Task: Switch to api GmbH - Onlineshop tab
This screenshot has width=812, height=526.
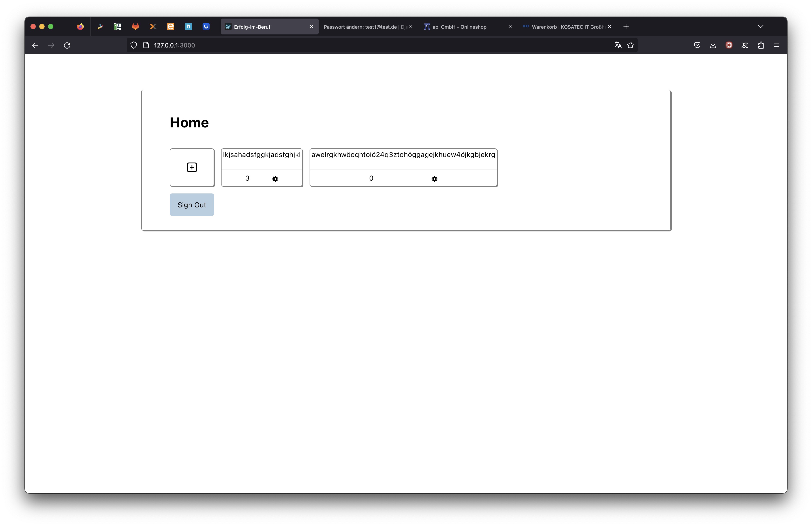Action: (459, 27)
